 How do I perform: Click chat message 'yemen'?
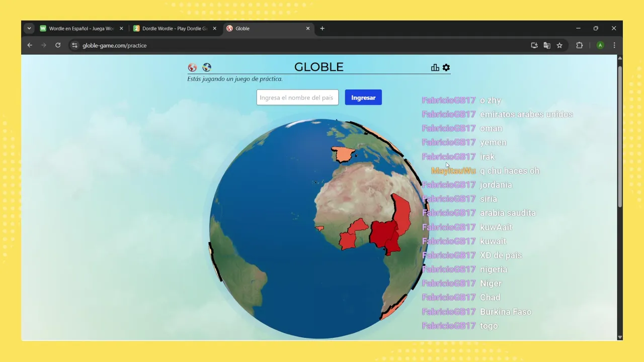[493, 142]
